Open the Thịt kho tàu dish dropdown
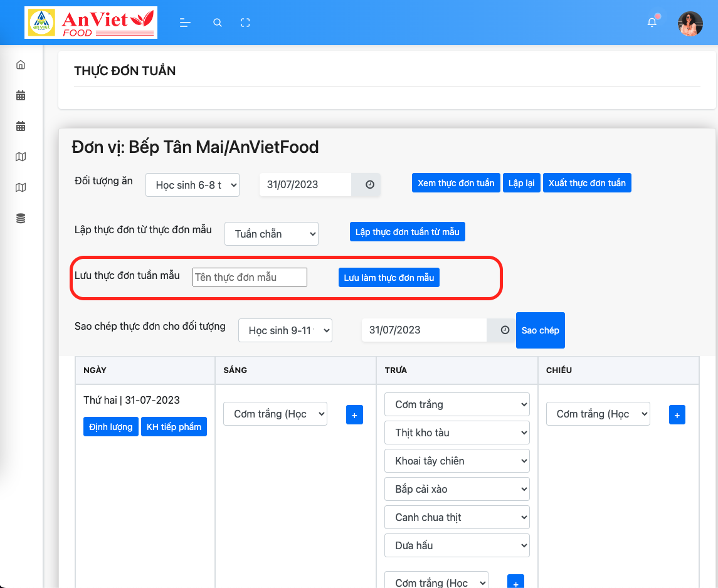Image resolution: width=718 pixels, height=588 pixels. click(x=457, y=433)
